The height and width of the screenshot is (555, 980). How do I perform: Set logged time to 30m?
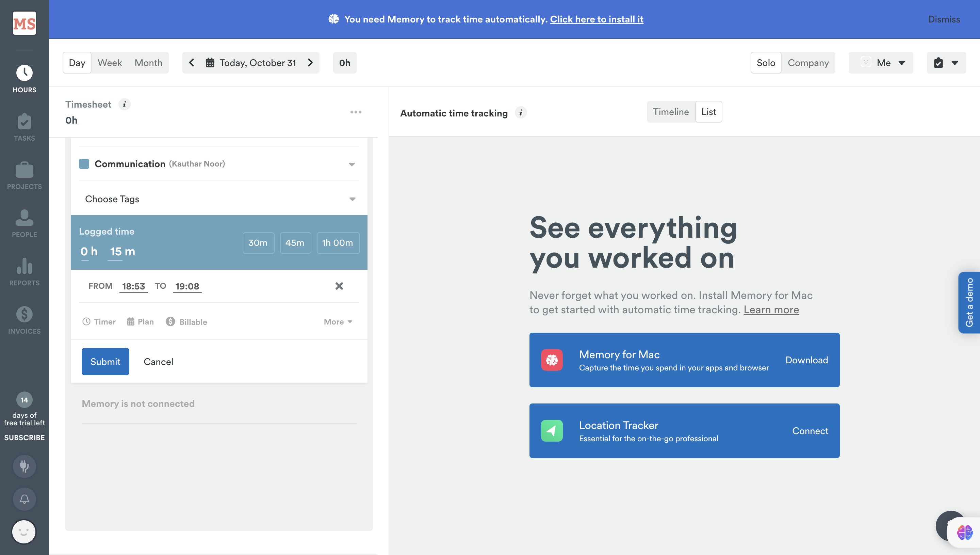point(258,243)
